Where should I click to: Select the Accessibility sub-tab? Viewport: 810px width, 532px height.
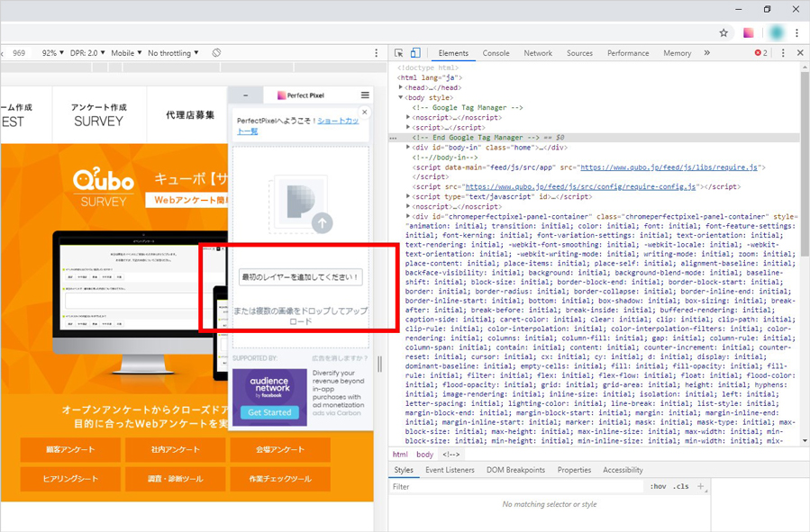click(x=623, y=470)
